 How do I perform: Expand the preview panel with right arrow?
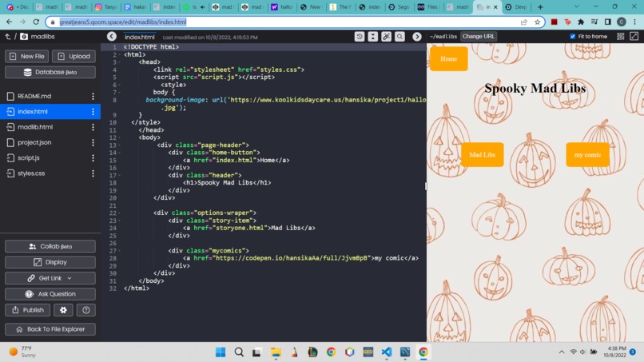[417, 37]
